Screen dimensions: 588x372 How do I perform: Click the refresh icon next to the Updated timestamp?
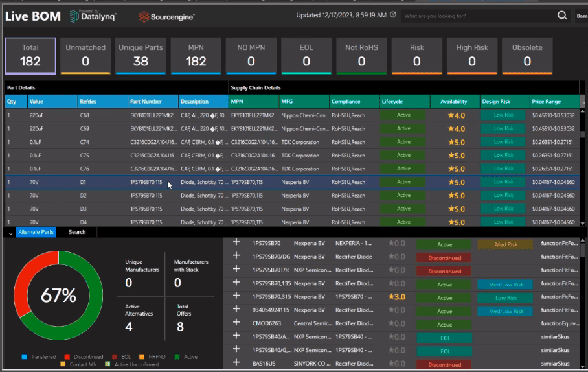[x=393, y=15]
